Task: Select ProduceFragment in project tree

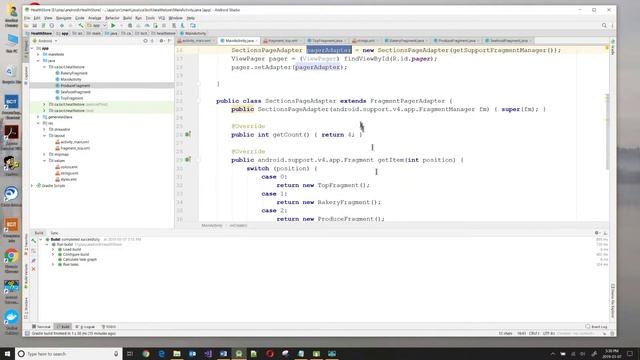Action: click(75, 86)
